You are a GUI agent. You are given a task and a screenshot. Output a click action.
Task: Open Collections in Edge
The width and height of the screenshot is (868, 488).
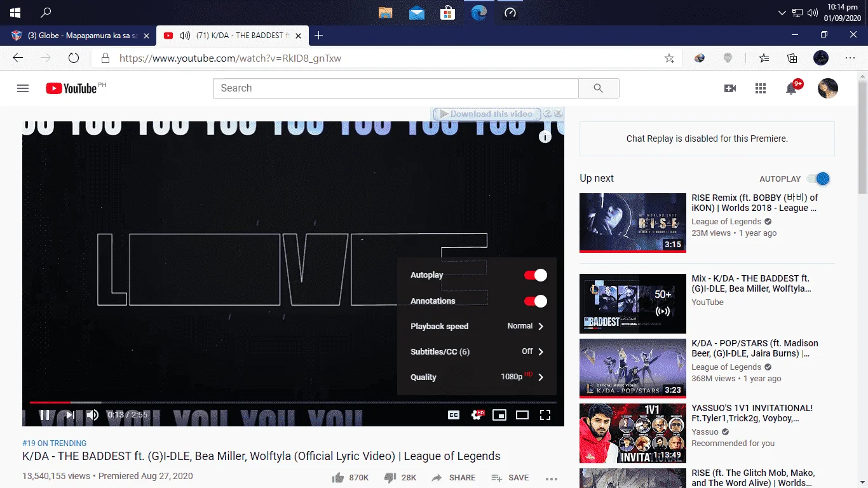click(x=792, y=58)
